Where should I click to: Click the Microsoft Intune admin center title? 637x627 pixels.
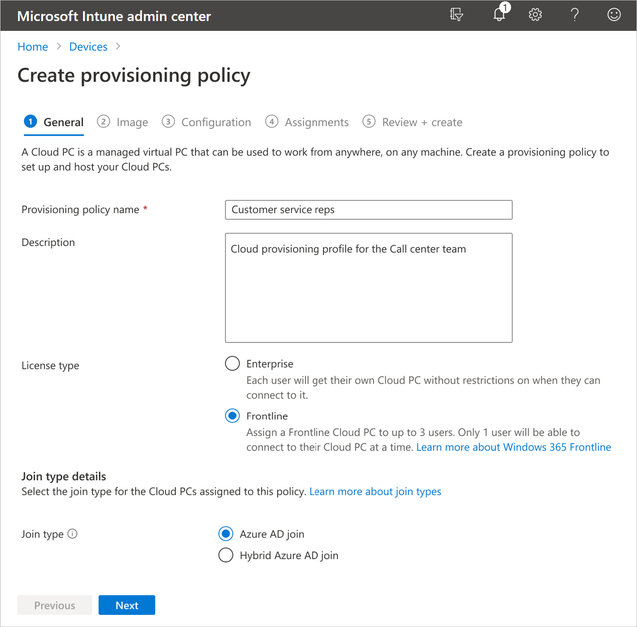click(x=114, y=16)
